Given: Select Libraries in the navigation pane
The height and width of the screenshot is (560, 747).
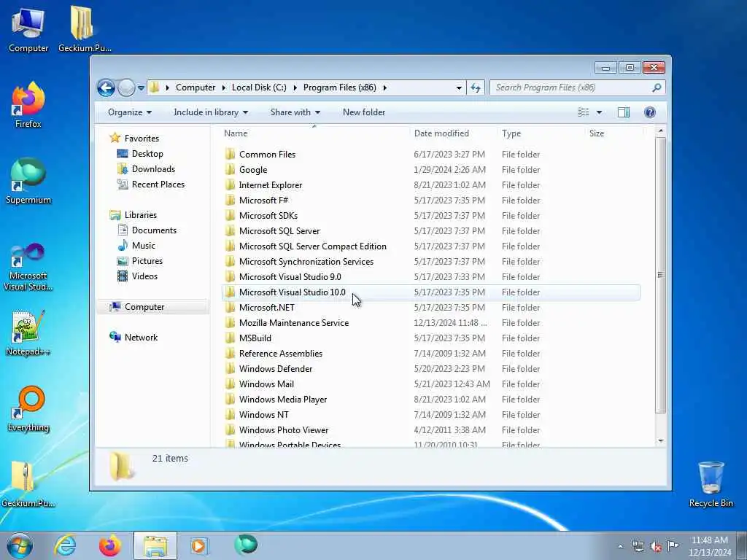Looking at the screenshot, I should pyautogui.click(x=141, y=215).
